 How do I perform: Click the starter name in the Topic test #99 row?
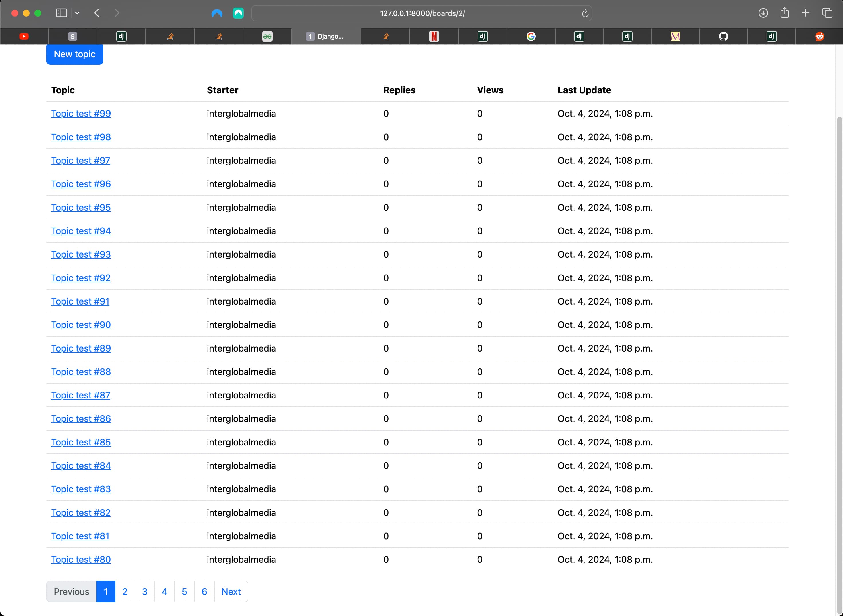click(241, 114)
